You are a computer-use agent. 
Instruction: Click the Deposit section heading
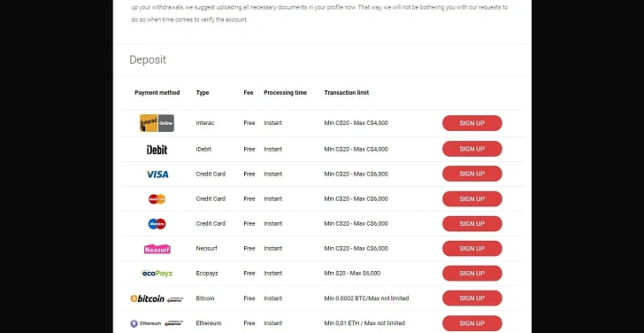tap(148, 59)
